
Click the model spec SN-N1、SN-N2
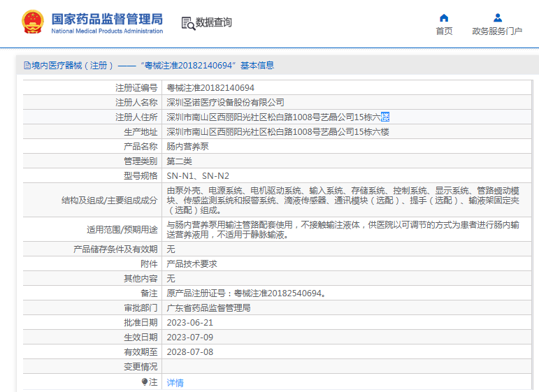[198, 176]
